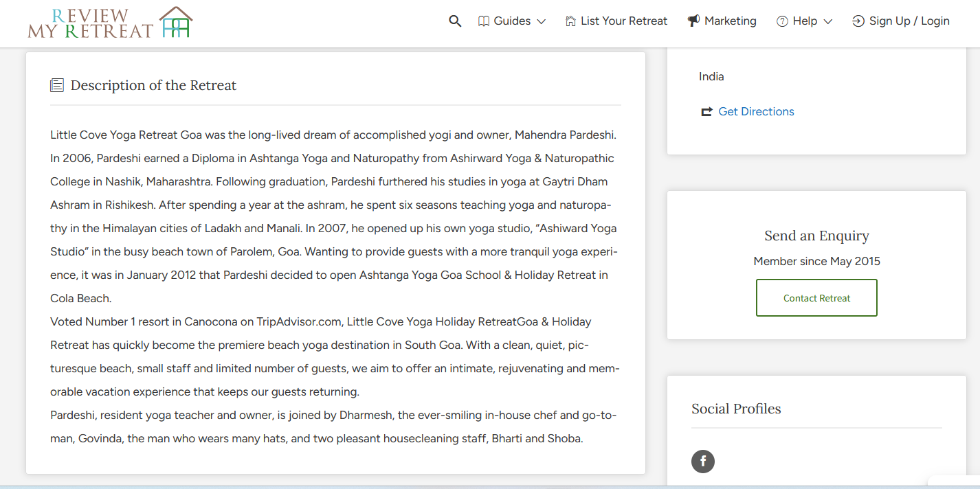Go home via Review My Retreat logo
Image resolution: width=980 pixels, height=489 pixels.
point(110,23)
